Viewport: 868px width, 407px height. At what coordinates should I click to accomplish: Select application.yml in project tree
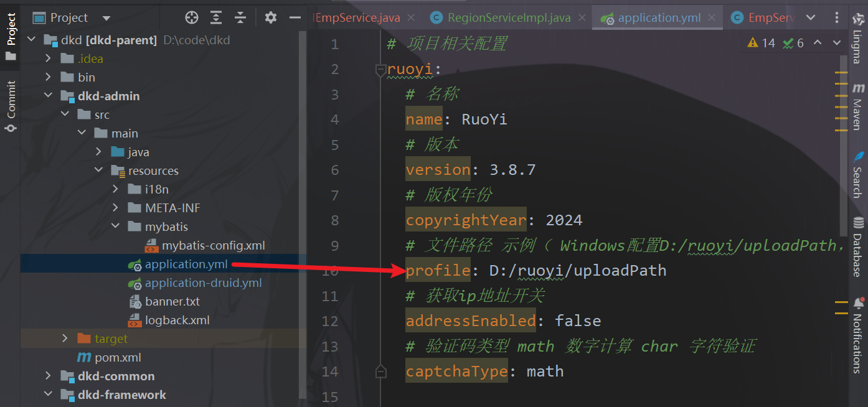click(186, 264)
